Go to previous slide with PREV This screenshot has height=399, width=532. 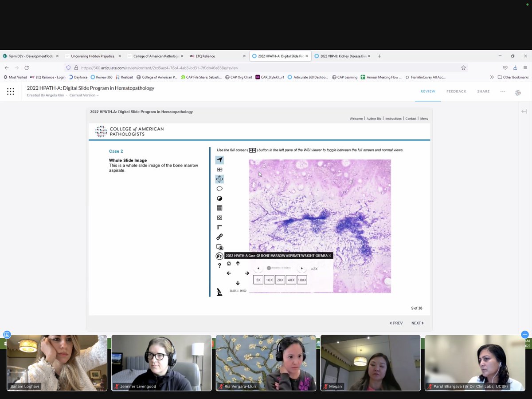pos(396,323)
